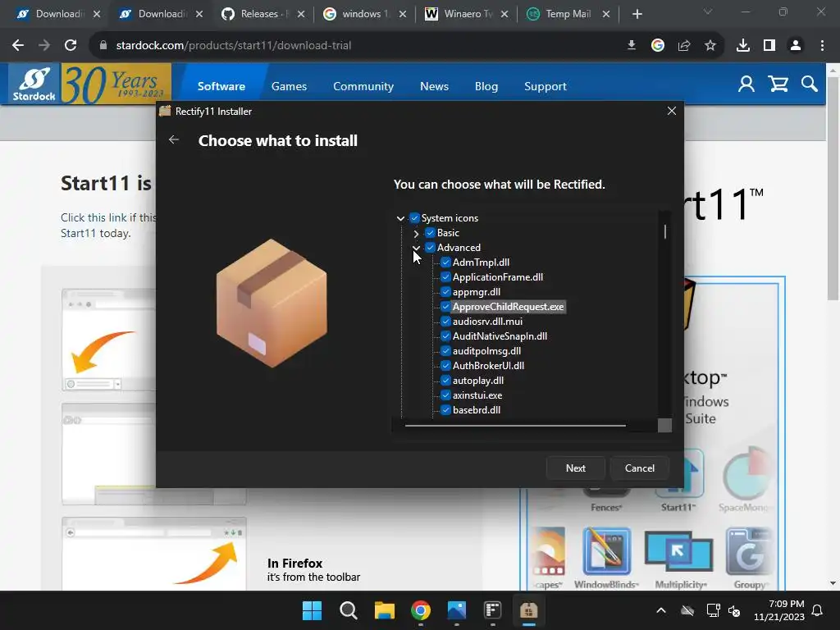Share this page icon in address bar
Screen dimensions: 840x630
[x=684, y=46]
